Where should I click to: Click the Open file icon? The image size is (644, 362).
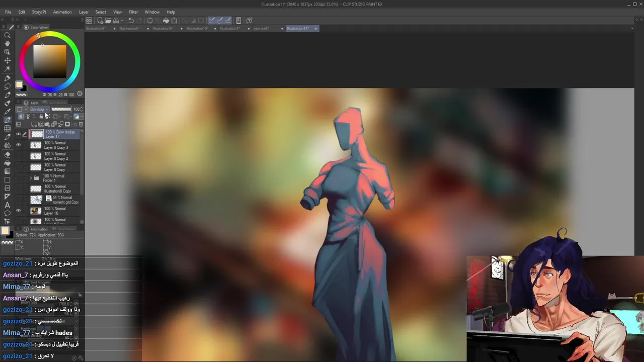(x=108, y=21)
